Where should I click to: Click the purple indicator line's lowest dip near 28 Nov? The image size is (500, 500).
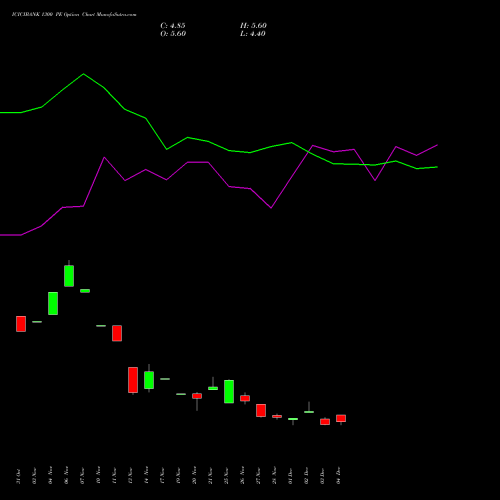coord(271,208)
